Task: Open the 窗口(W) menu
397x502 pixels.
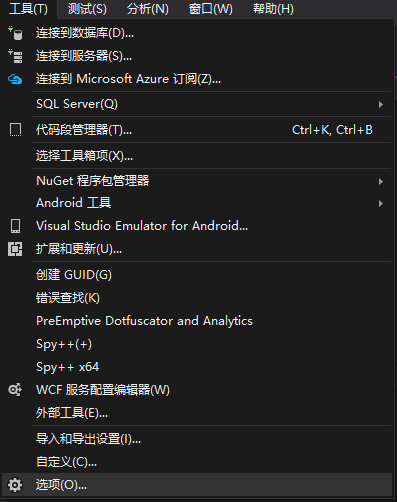Action: (x=210, y=9)
